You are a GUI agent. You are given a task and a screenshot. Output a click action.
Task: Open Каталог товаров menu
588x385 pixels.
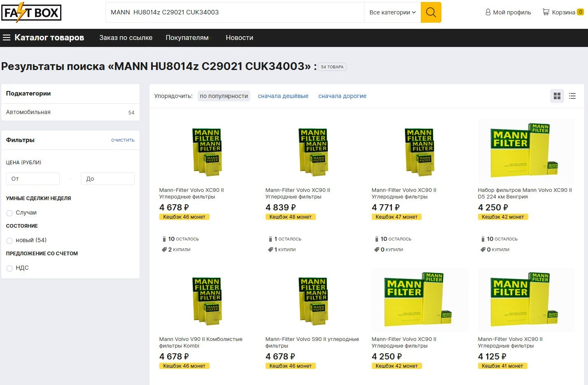point(49,37)
